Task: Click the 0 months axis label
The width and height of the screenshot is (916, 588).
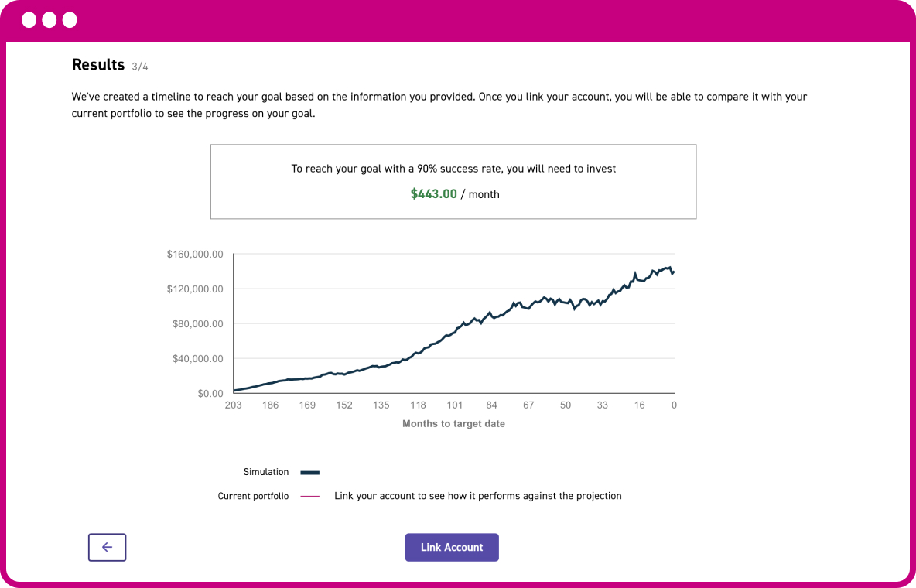Action: click(x=674, y=405)
